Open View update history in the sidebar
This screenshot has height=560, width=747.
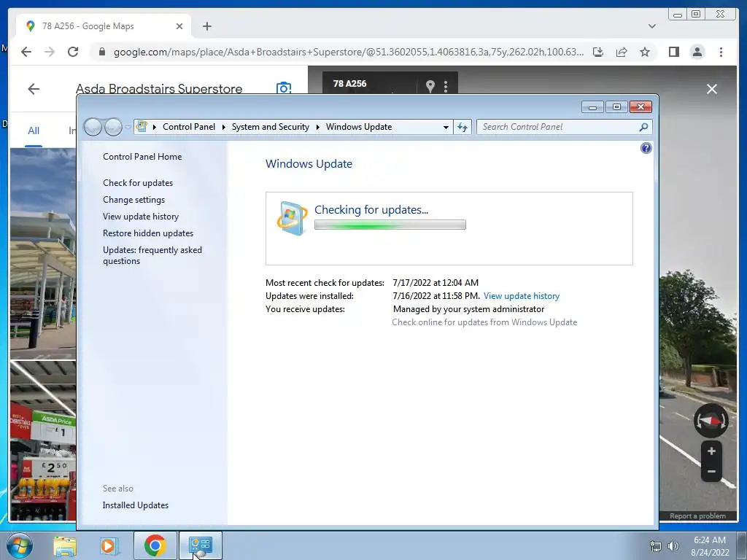pos(141,216)
